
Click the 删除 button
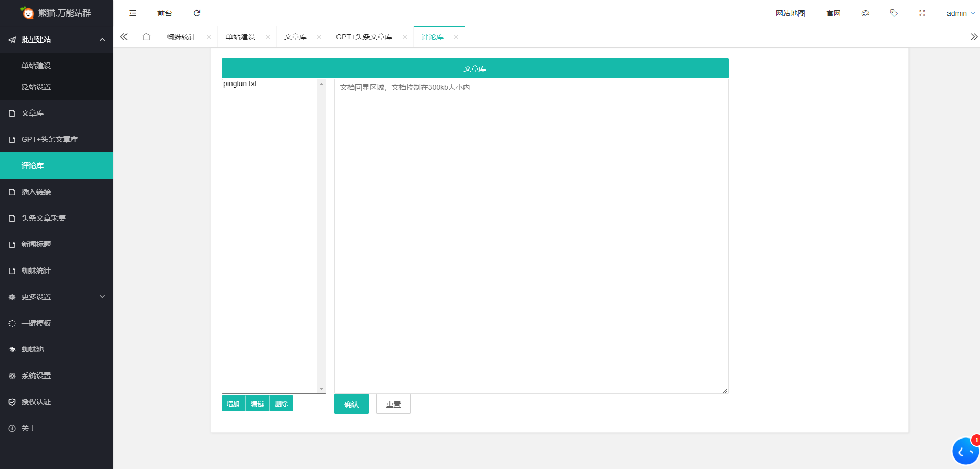point(281,403)
